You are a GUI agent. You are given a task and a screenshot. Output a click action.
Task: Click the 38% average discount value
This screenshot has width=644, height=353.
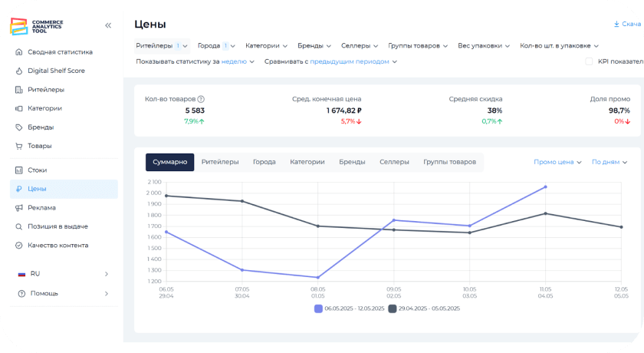(495, 111)
